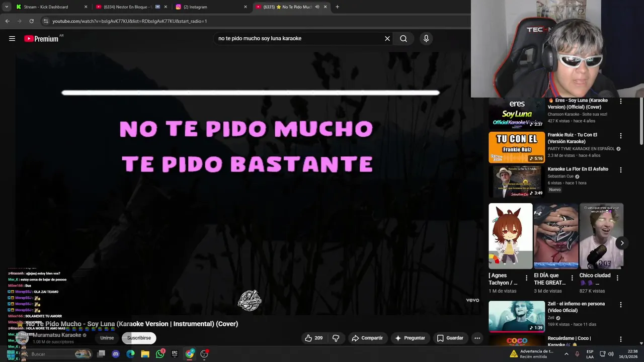Click the taskbar Buscar search box
644x362 pixels.
57,354
